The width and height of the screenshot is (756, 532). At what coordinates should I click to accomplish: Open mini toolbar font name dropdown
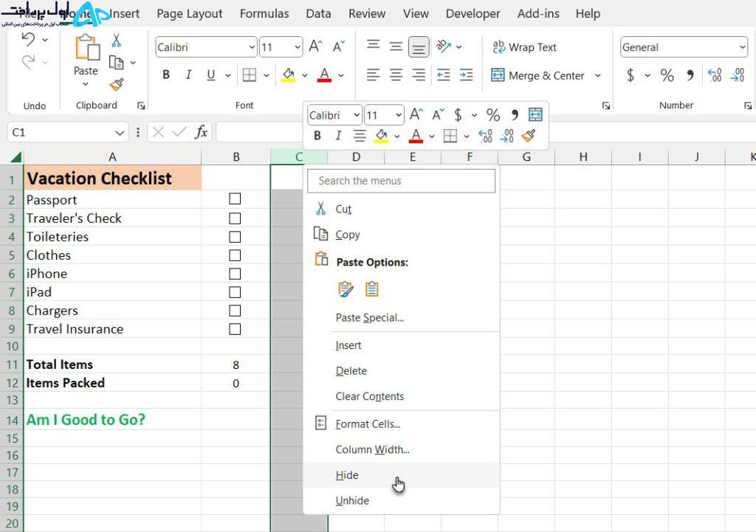click(x=357, y=115)
